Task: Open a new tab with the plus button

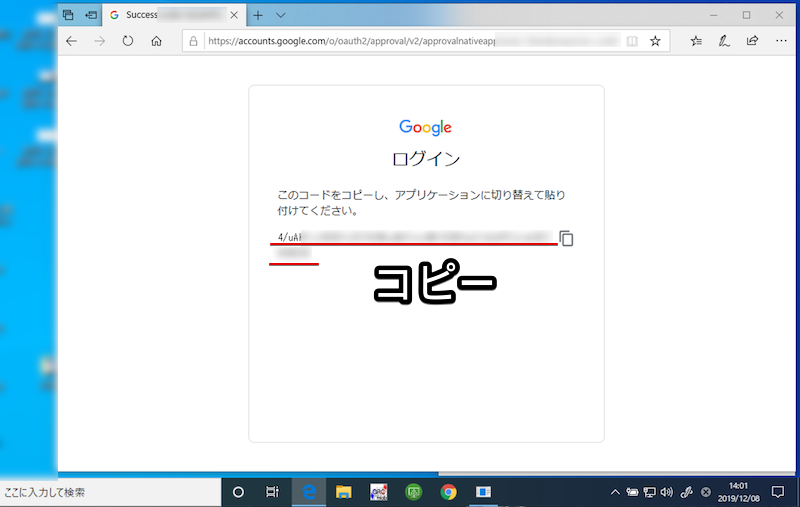Action: point(257,15)
